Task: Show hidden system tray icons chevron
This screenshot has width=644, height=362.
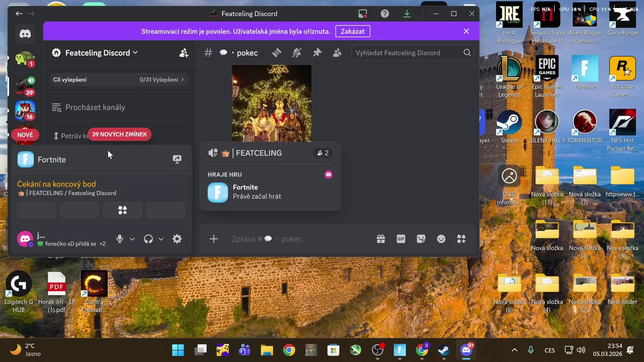Action: coord(514,350)
